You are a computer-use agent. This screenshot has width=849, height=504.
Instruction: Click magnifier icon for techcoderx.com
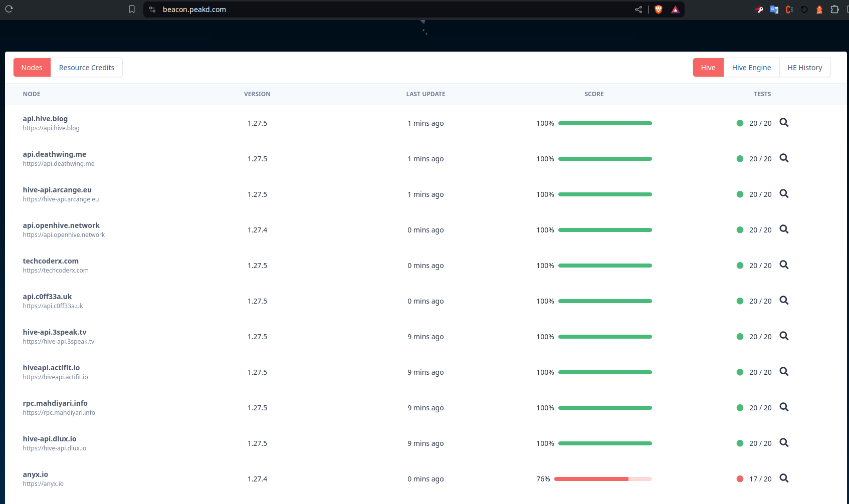(784, 265)
